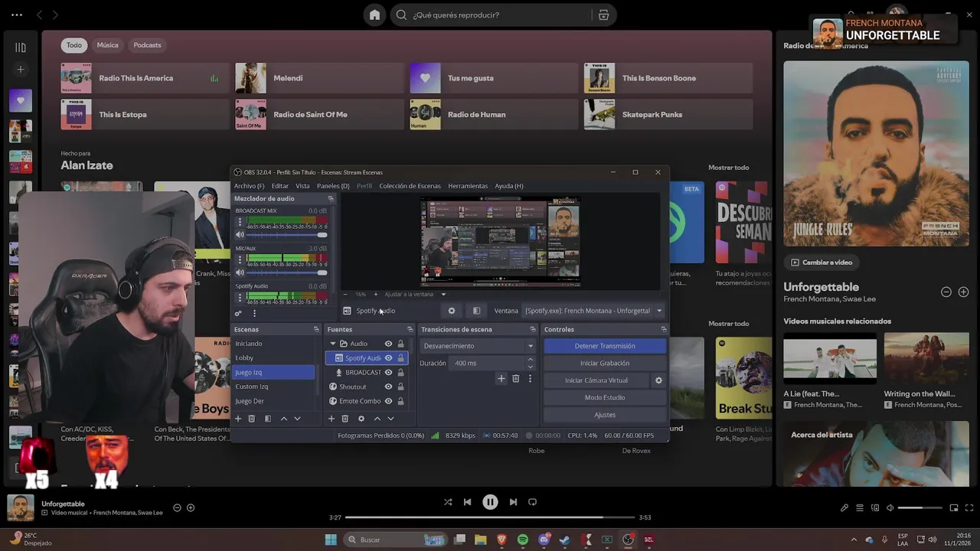Image resolution: width=980 pixels, height=551 pixels.
Task: Zoom in the OBS preview
Action: pyautogui.click(x=375, y=294)
